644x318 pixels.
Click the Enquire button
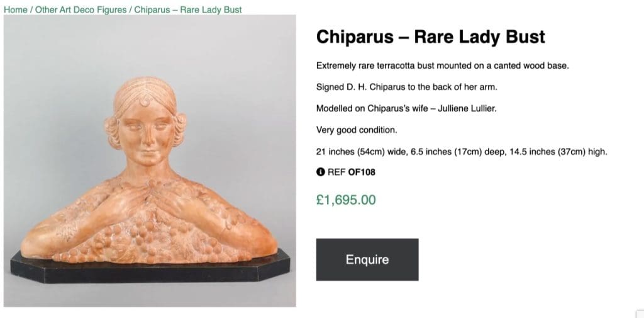(x=367, y=259)
